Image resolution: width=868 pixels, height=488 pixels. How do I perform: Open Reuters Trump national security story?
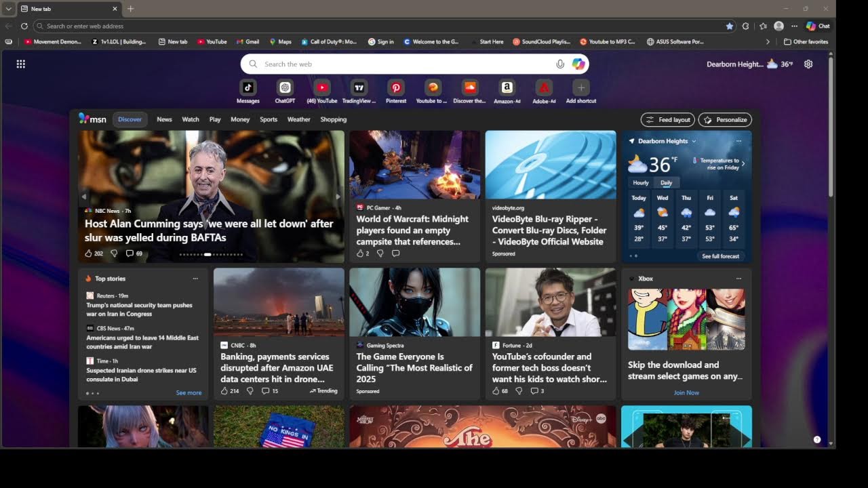(x=139, y=309)
